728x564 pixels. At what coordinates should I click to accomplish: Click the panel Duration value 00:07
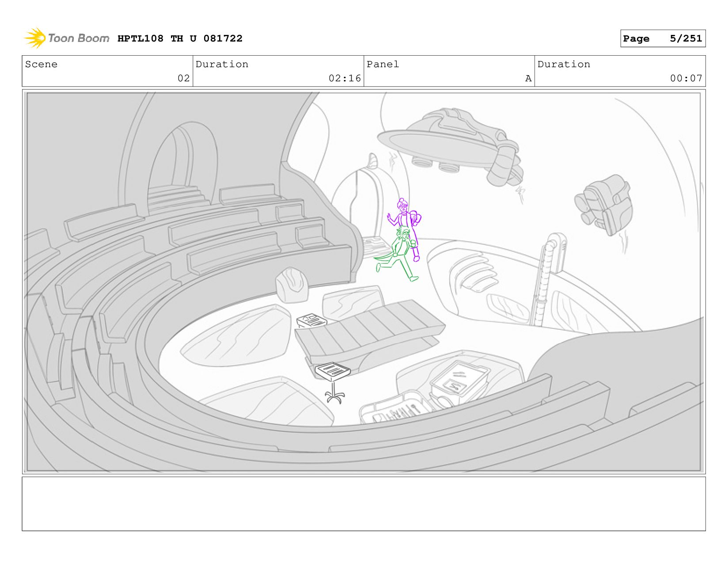(686, 78)
